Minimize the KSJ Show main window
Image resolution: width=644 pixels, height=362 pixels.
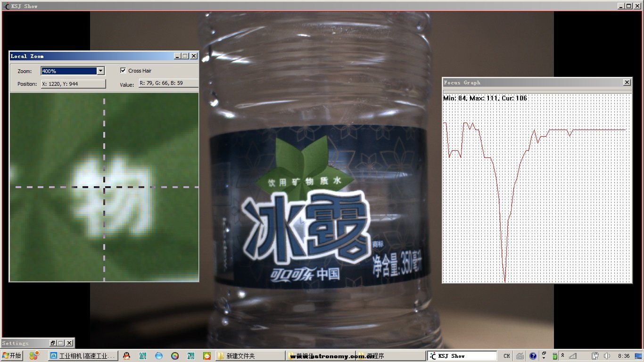point(621,6)
